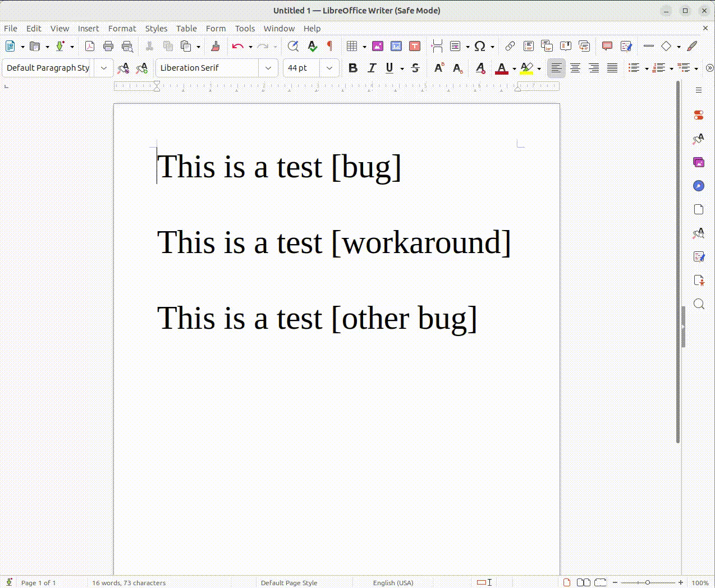Screen dimensions: 715x588
Task: Expand the font name dropdown
Action: click(x=268, y=68)
